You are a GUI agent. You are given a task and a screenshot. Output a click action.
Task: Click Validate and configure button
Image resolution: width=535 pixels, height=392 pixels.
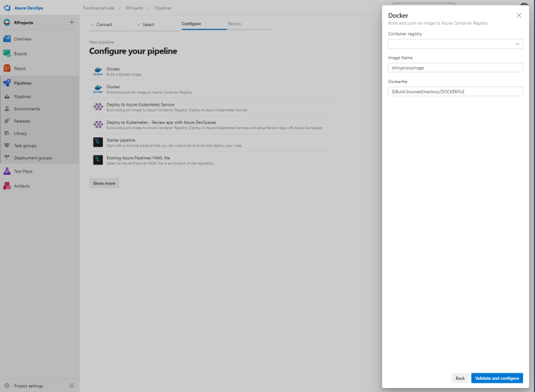click(x=497, y=378)
